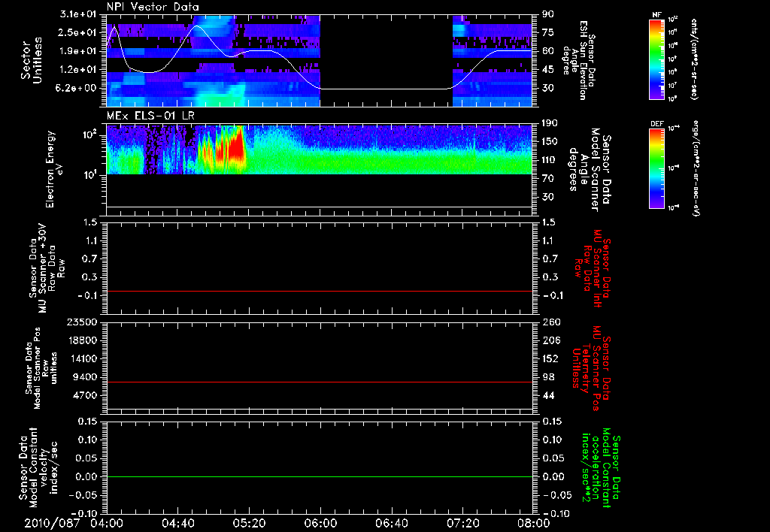Click the '44' telemetry tick label
770x532 pixels.
click(x=548, y=395)
